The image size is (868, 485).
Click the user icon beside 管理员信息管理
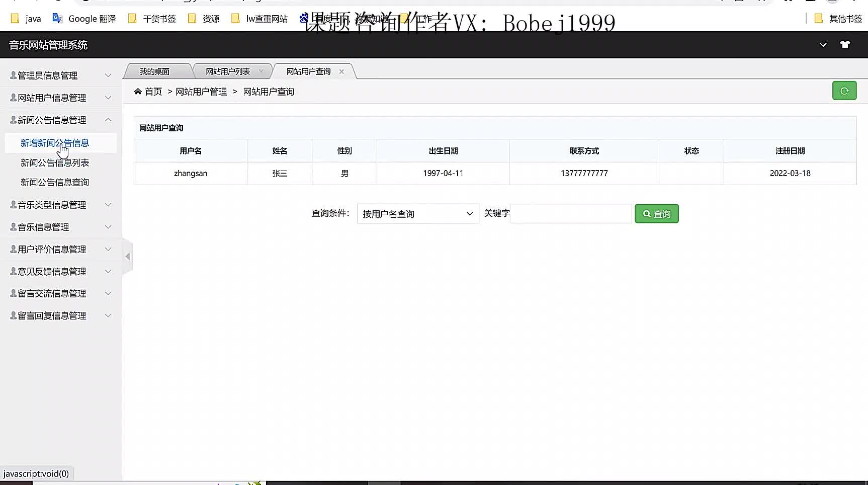coord(14,75)
